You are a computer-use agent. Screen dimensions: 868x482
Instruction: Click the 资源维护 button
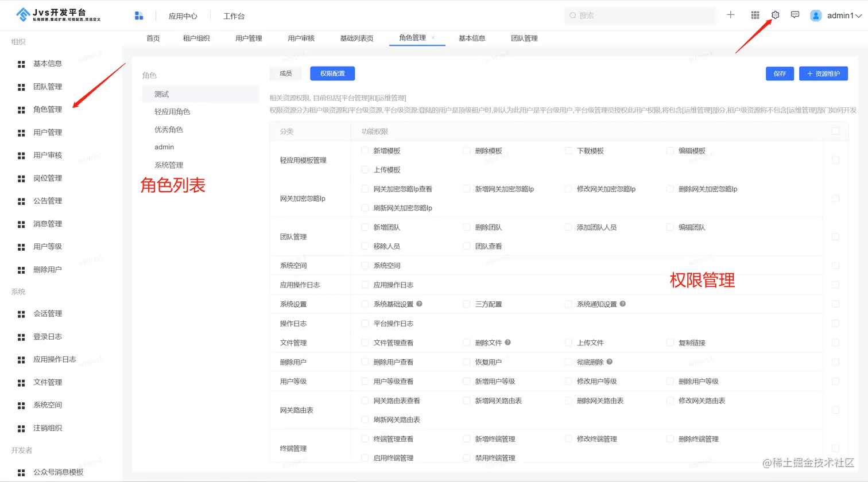(x=823, y=73)
